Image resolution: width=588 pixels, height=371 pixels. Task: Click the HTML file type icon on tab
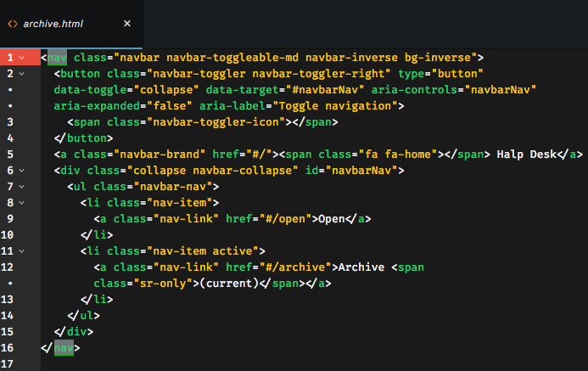[13, 24]
